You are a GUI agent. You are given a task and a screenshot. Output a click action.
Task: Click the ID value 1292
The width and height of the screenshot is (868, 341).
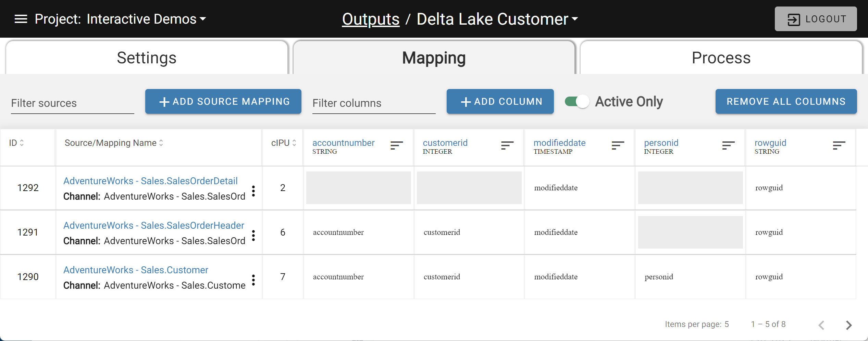click(x=28, y=188)
